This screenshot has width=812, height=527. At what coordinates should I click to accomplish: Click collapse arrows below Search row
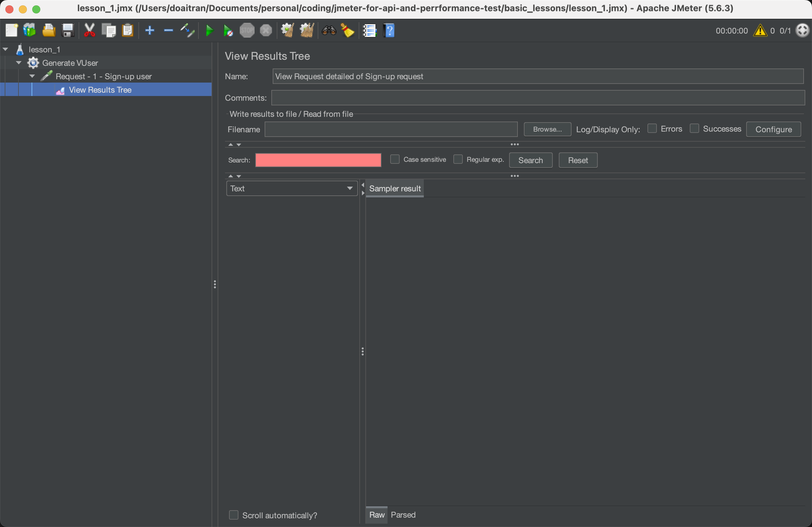point(235,176)
